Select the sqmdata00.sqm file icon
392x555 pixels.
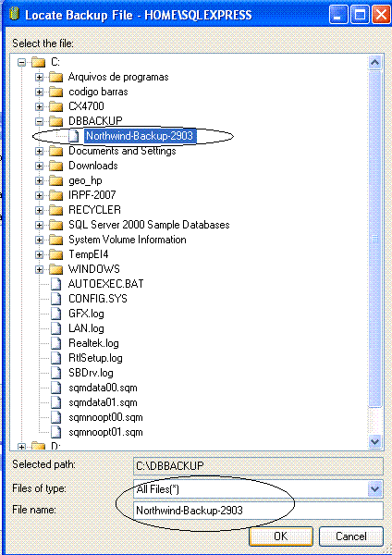click(x=55, y=388)
